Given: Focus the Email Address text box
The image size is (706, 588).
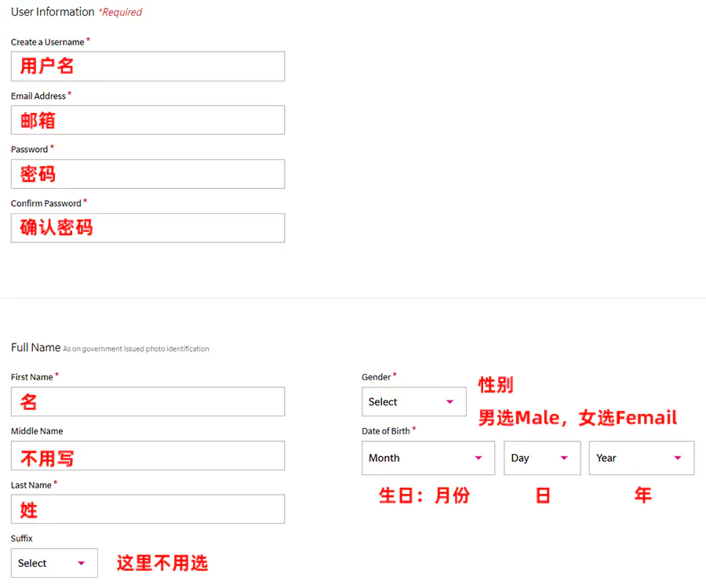Looking at the screenshot, I should point(147,120).
